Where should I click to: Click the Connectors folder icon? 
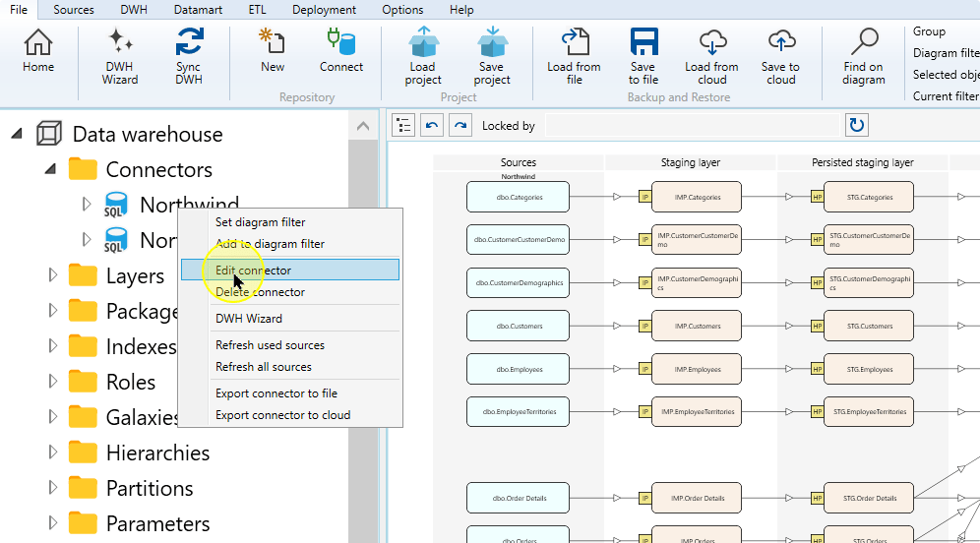click(83, 169)
